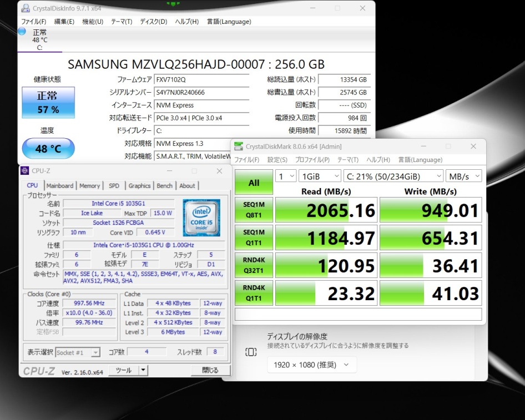The height and width of the screenshot is (420, 525).
Task: Expand the 1920 x 1080 resolution dropdown
Action: pos(312,365)
